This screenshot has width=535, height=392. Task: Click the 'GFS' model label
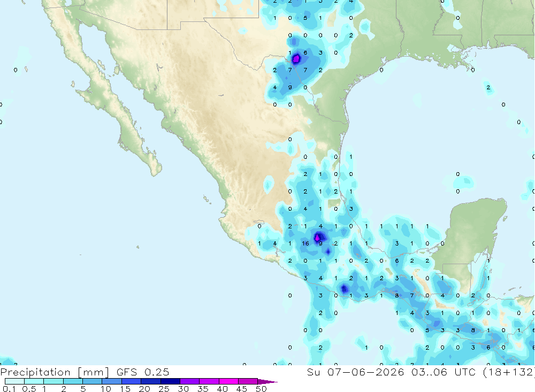click(127, 372)
